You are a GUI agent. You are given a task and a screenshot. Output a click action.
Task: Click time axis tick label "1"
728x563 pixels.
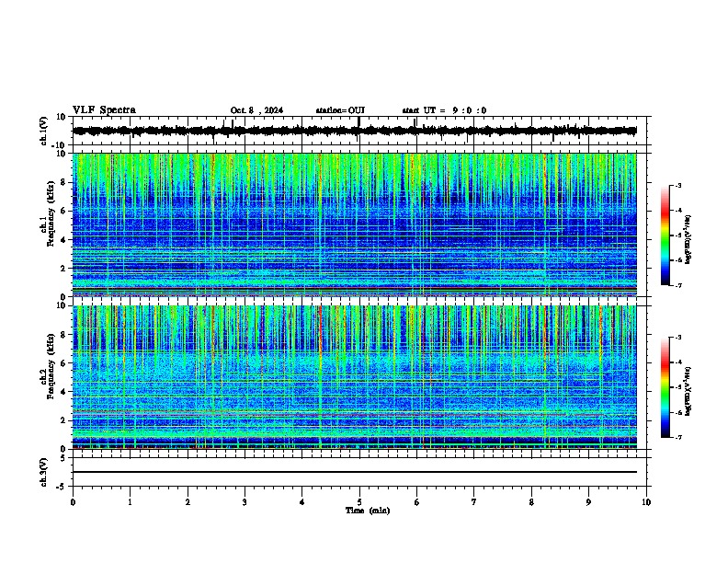(130, 502)
